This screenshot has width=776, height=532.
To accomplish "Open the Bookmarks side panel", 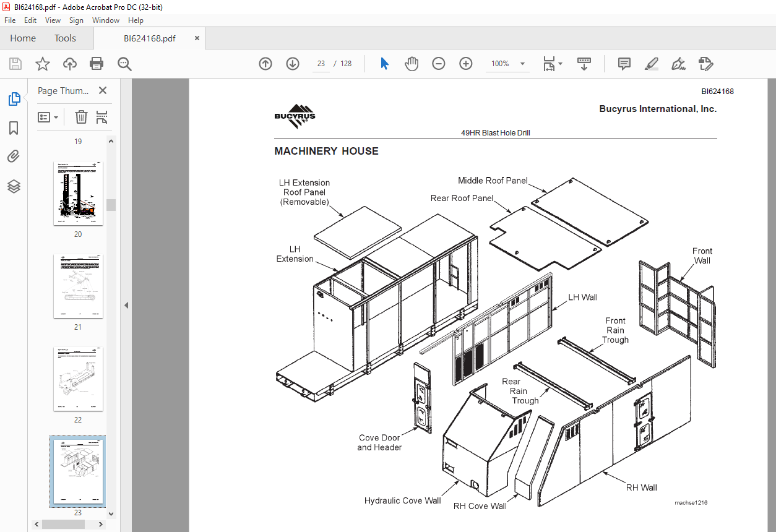I will click(x=14, y=128).
